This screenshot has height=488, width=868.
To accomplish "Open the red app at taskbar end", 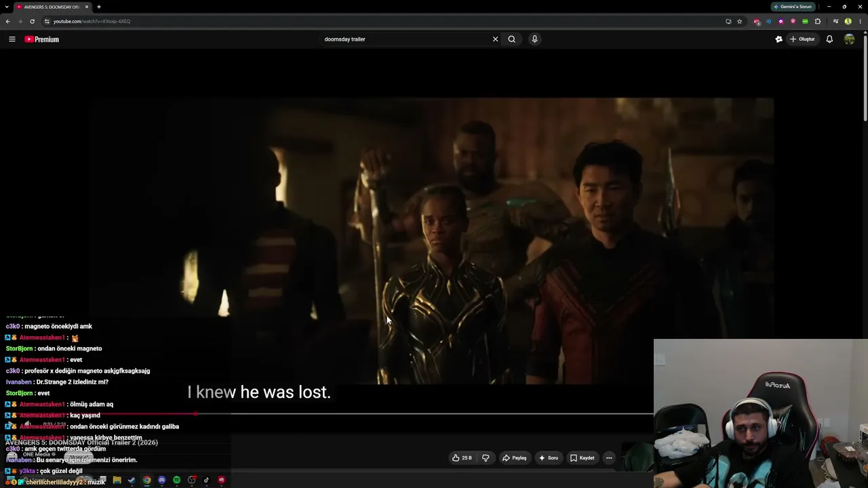I will 221,481.
